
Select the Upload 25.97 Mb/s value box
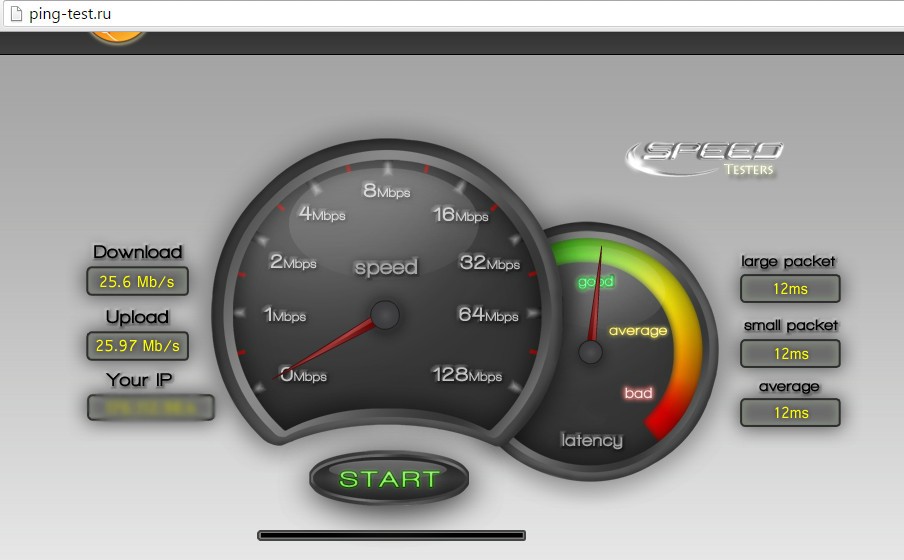(137, 346)
